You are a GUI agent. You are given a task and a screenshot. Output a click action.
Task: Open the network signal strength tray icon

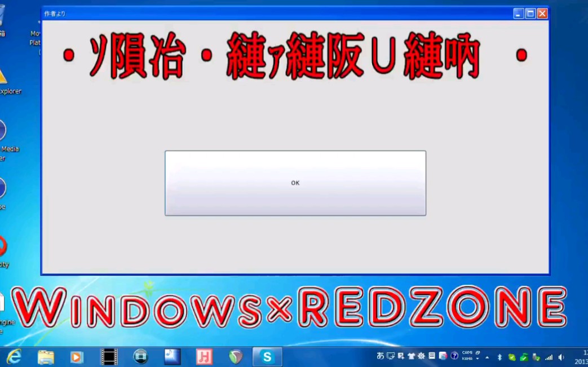click(549, 357)
